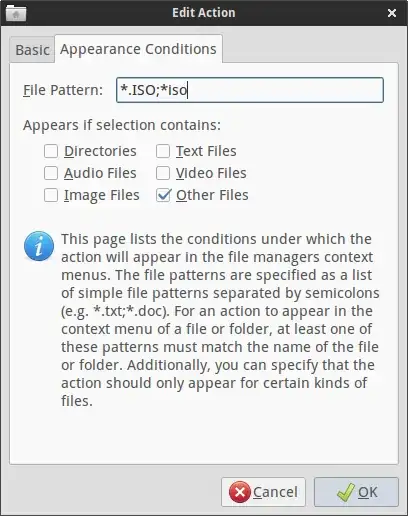This screenshot has height=516, width=408.
Task: Click the Edit Action title text
Action: click(x=204, y=13)
